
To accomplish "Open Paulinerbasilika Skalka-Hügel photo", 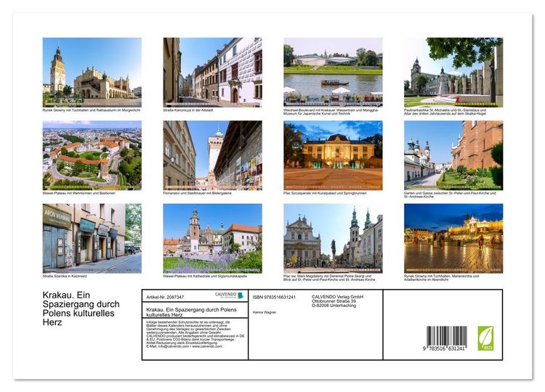I will coord(453,72).
